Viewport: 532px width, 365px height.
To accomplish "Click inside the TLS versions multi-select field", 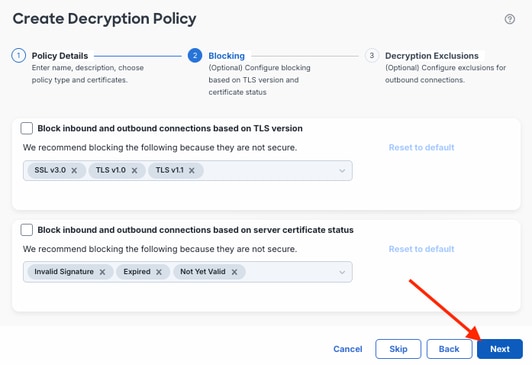I will pyautogui.click(x=188, y=170).
